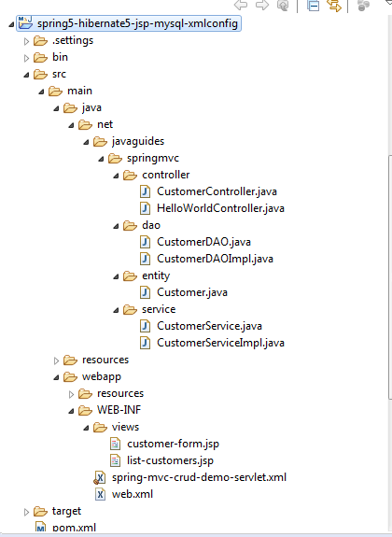Viewport: 392px width, 537px height.
Task: Select the 'webapp' folder label
Action: 102,376
